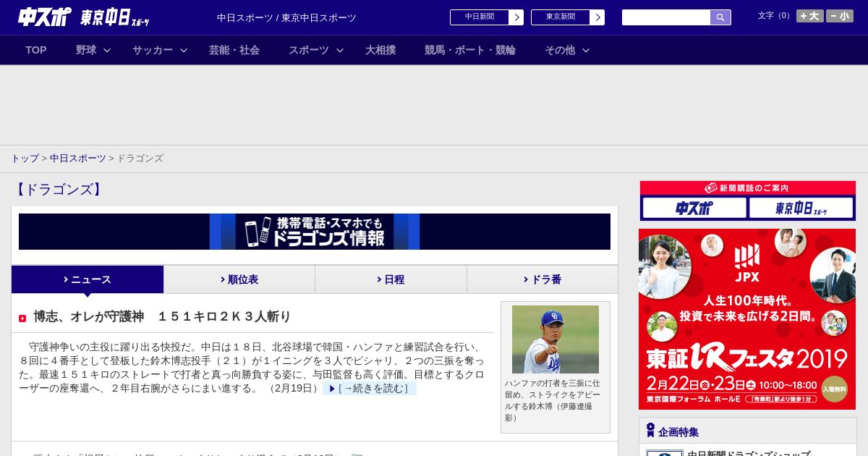The width and height of the screenshot is (868, 456).
Task: Select 芸能・社会 in navigation
Action: 234,50
